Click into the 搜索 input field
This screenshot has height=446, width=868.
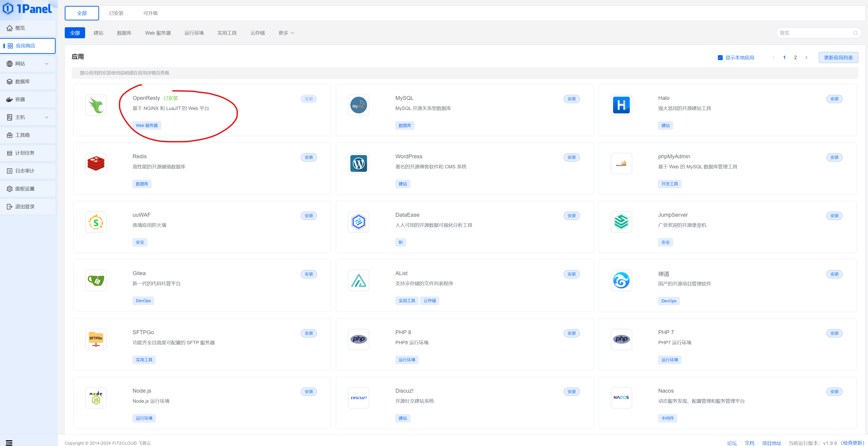819,33
